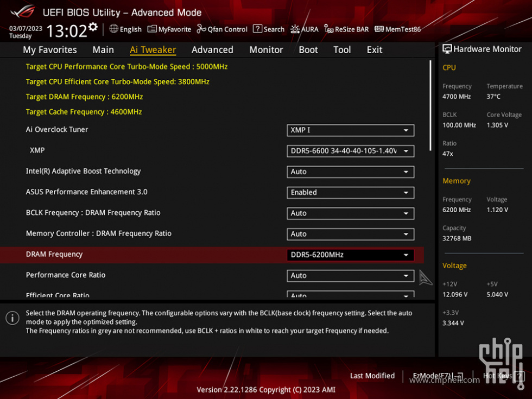Click the 4700 MHz CPU frequency value
Image resolution: width=532 pixels, height=399 pixels.
pos(457,97)
